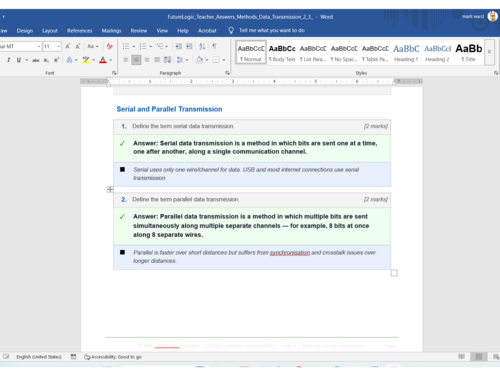Switch to the References tab
500x375 pixels.
(80, 31)
